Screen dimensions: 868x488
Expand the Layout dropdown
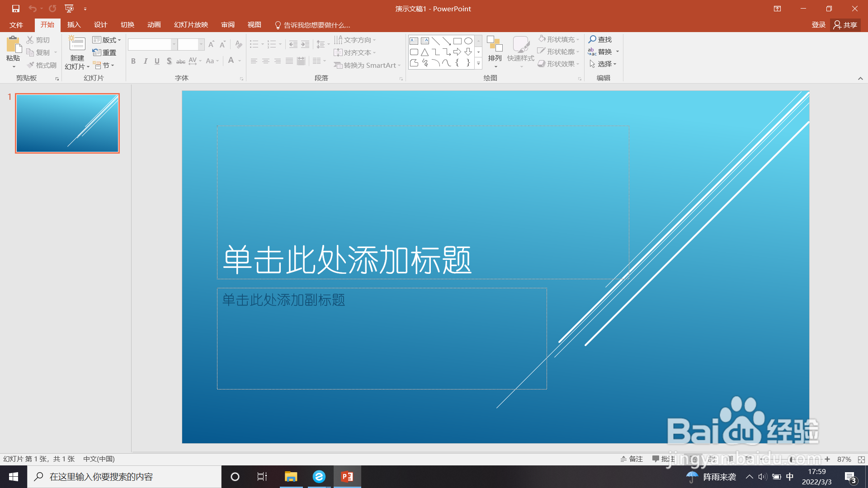(x=107, y=40)
